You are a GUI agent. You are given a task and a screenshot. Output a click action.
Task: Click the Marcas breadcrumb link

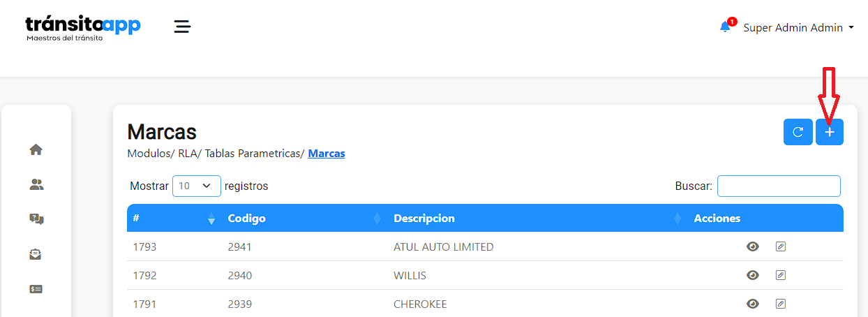click(x=326, y=153)
